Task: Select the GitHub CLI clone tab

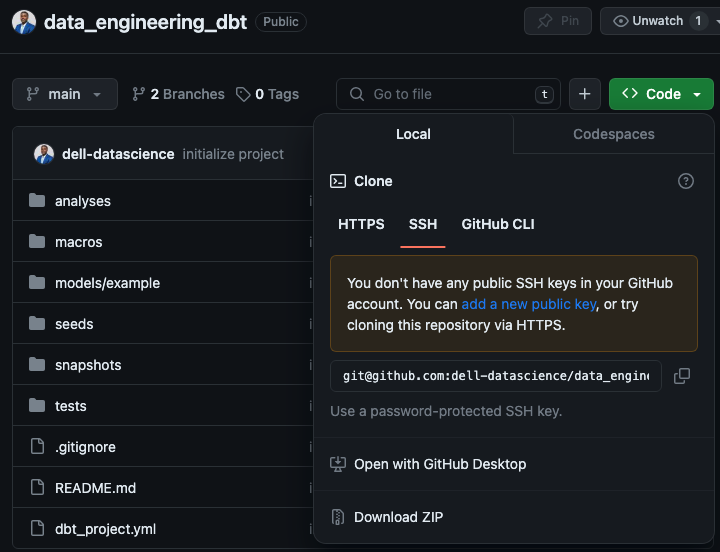Action: [498, 224]
